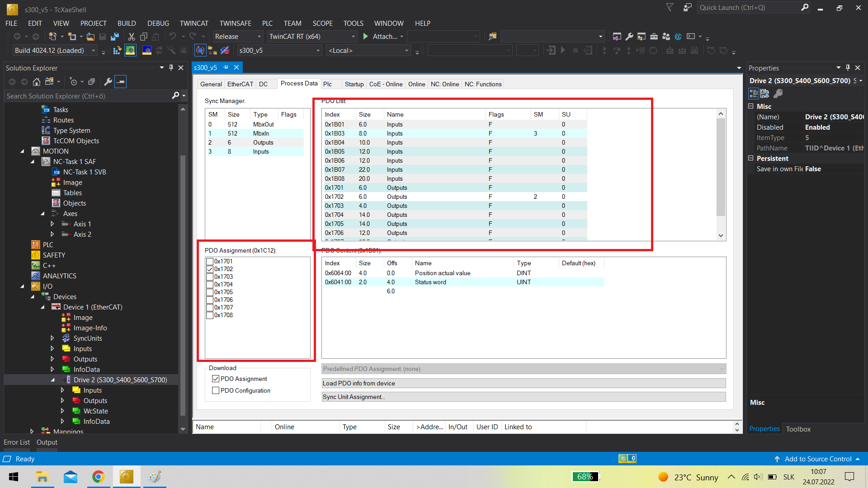This screenshot has height=488, width=868.
Task: Open the Release configuration dropdown
Action: (238, 37)
